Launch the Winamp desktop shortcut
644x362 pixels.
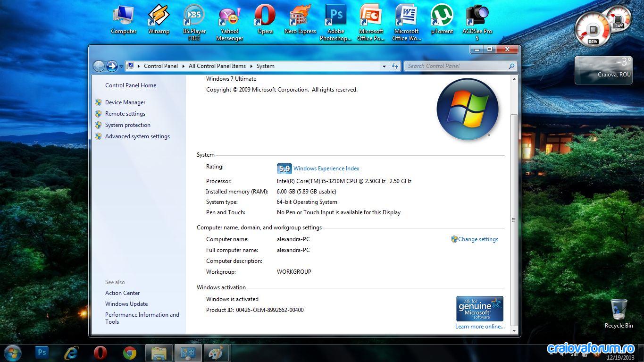point(159,19)
